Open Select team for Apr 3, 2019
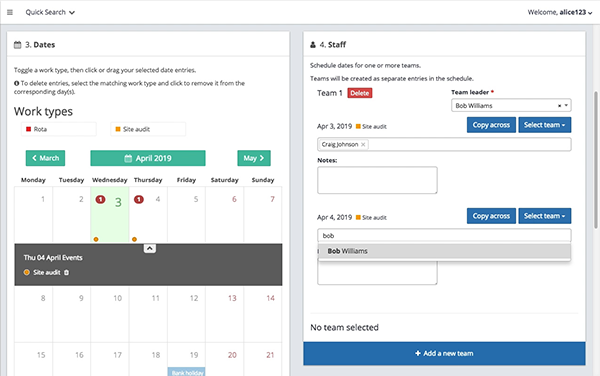 [545, 125]
